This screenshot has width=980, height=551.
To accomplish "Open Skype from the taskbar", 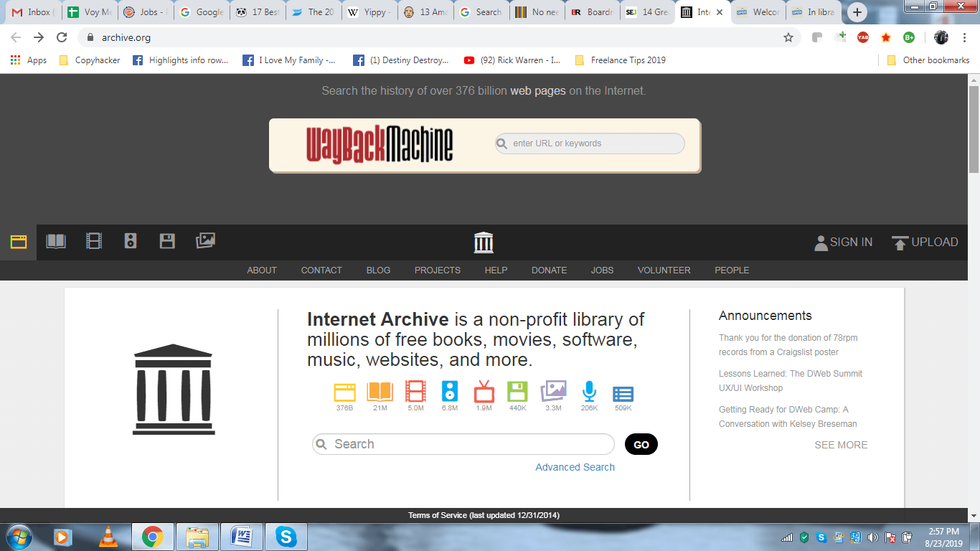I will coord(286,537).
